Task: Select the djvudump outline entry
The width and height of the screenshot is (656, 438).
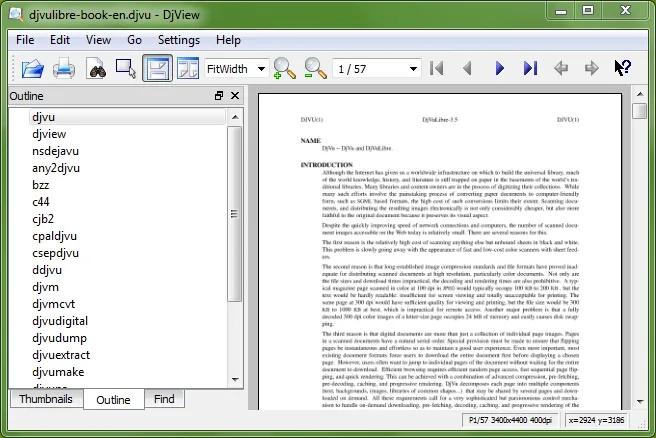Action: point(59,338)
